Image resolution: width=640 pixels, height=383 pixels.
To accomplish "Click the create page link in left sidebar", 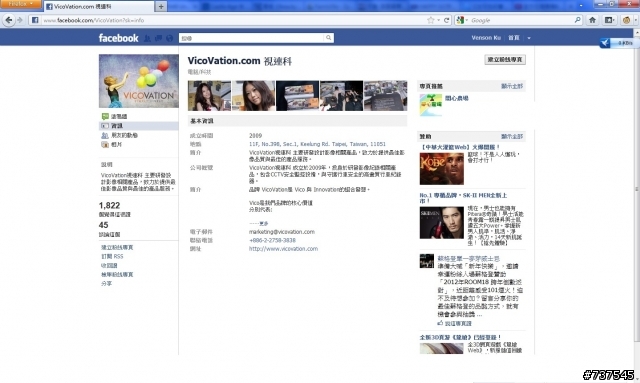I will tap(117, 247).
